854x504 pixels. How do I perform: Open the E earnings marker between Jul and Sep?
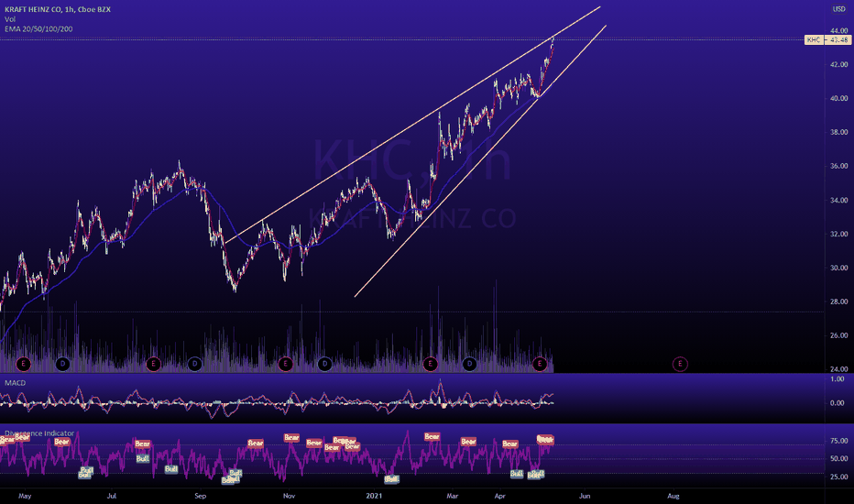153,364
